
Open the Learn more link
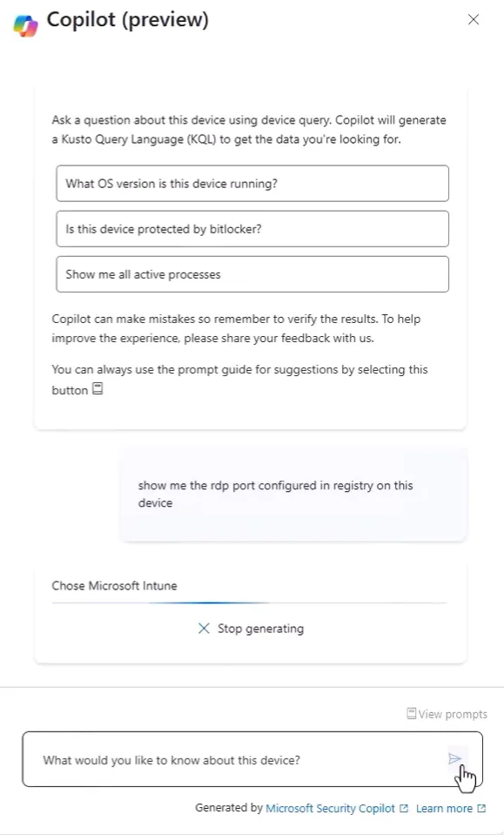click(444, 808)
